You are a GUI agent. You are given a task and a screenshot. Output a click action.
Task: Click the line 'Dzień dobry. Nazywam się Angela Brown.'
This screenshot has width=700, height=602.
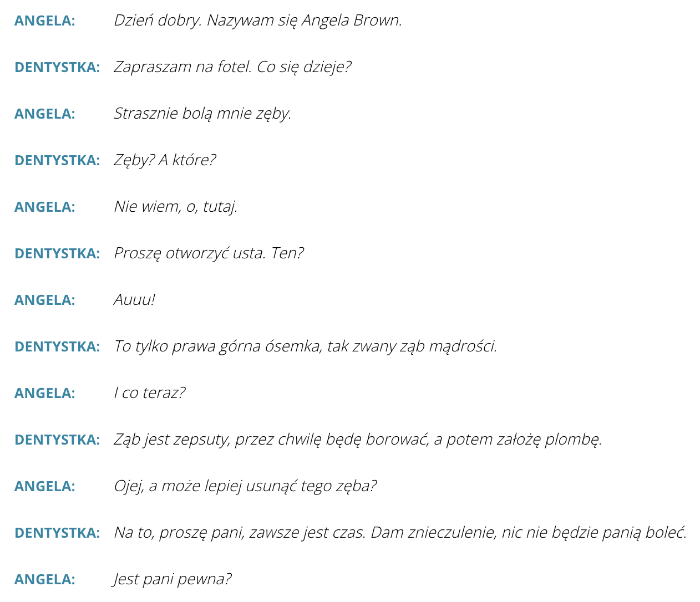[x=258, y=21]
